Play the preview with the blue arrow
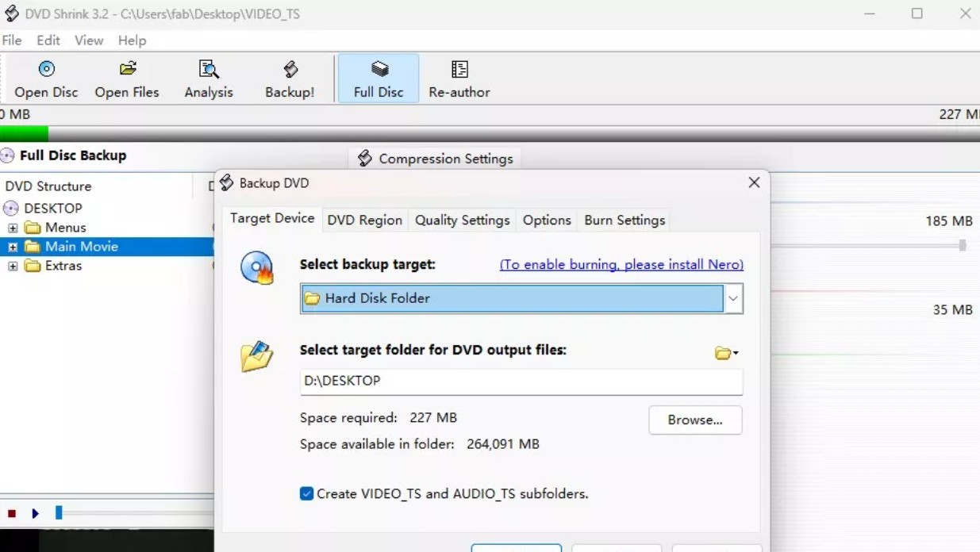This screenshot has width=980, height=552. click(35, 514)
